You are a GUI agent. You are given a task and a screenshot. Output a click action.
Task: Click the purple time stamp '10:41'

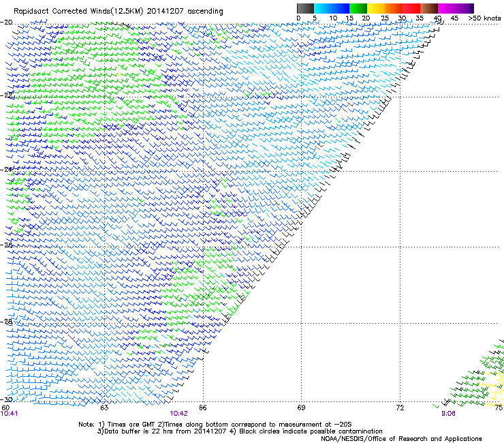(x=10, y=414)
